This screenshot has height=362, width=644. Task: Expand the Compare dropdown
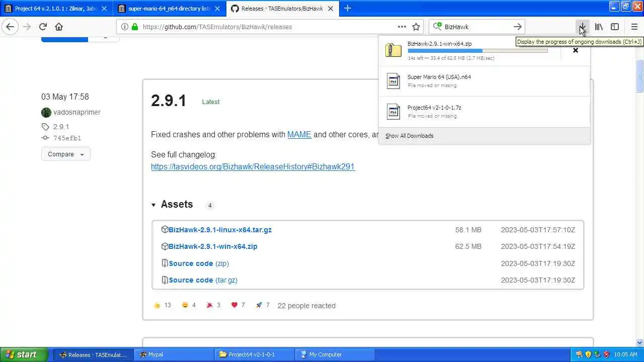point(66,154)
